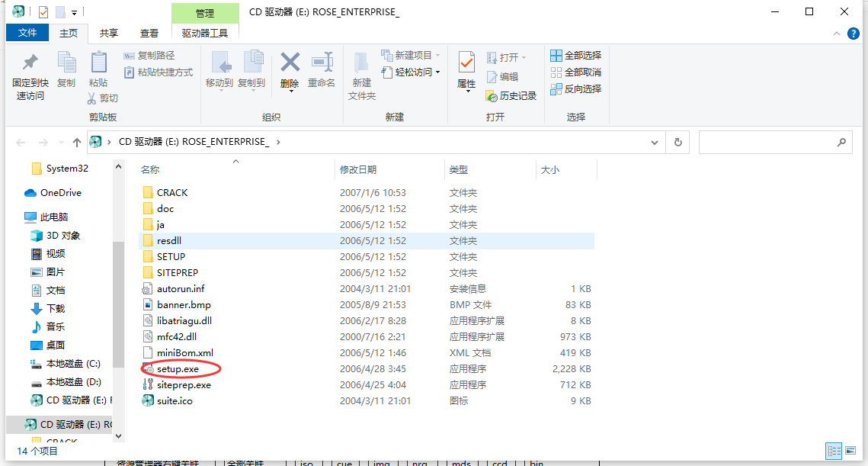
Task: Open the Open (打开) dropdown in ribbon
Action: (507, 58)
